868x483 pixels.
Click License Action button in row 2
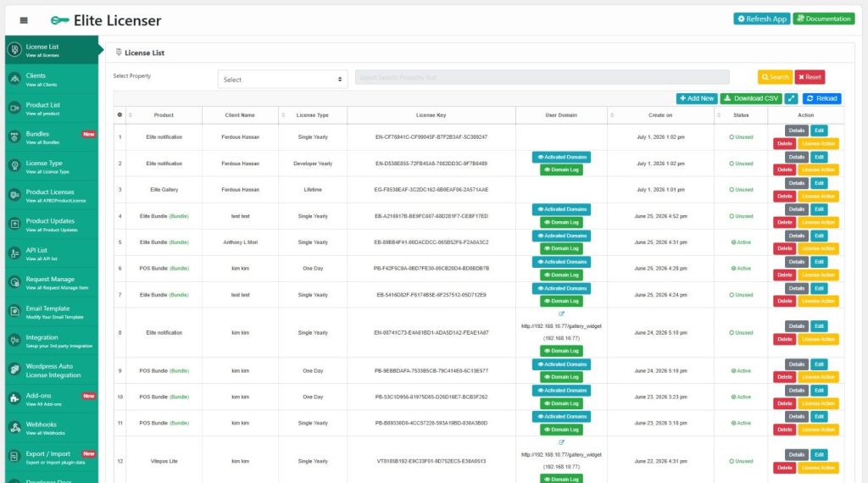(x=818, y=169)
